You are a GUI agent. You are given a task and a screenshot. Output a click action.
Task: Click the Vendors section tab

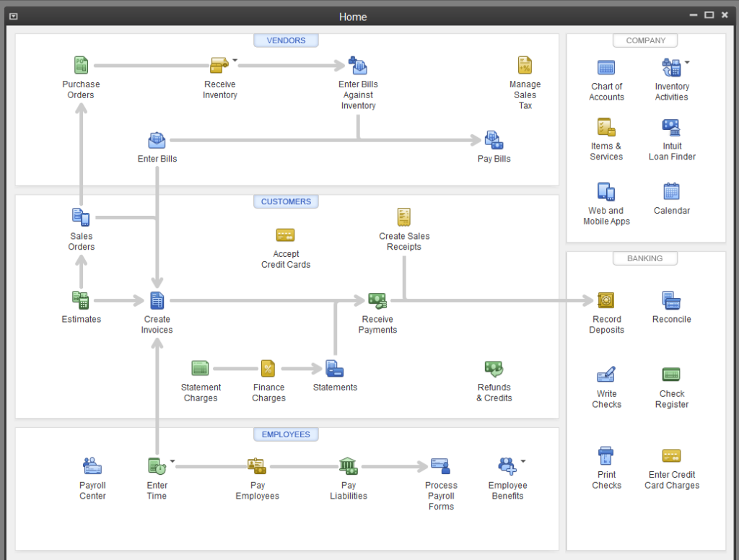point(286,41)
